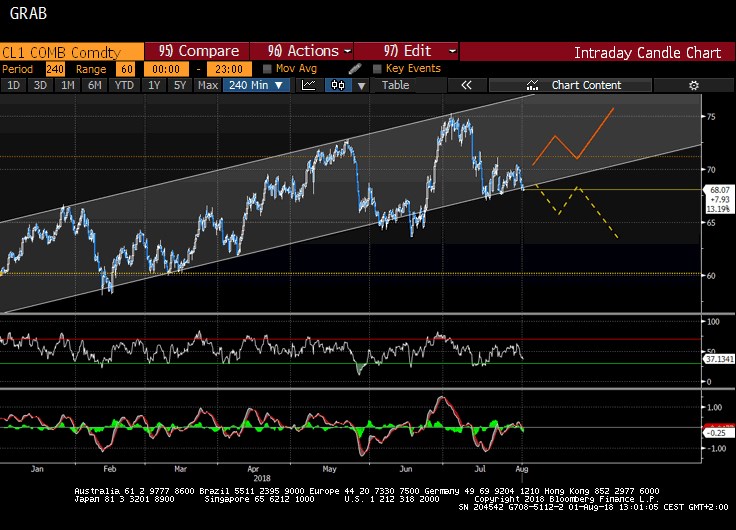Open the Actions menu
The image size is (736, 530).
click(309, 51)
